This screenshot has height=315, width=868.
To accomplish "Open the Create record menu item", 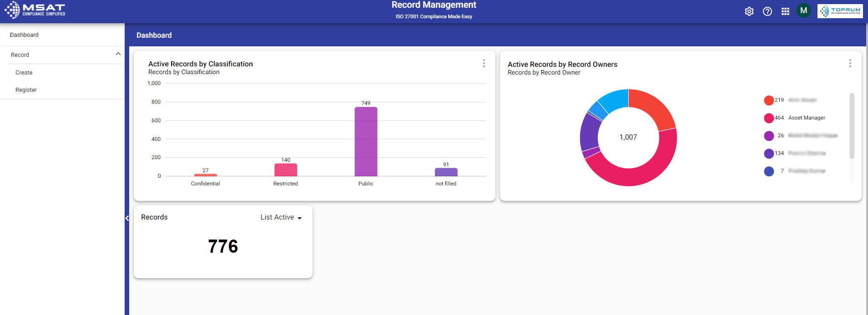I will pyautogui.click(x=24, y=73).
